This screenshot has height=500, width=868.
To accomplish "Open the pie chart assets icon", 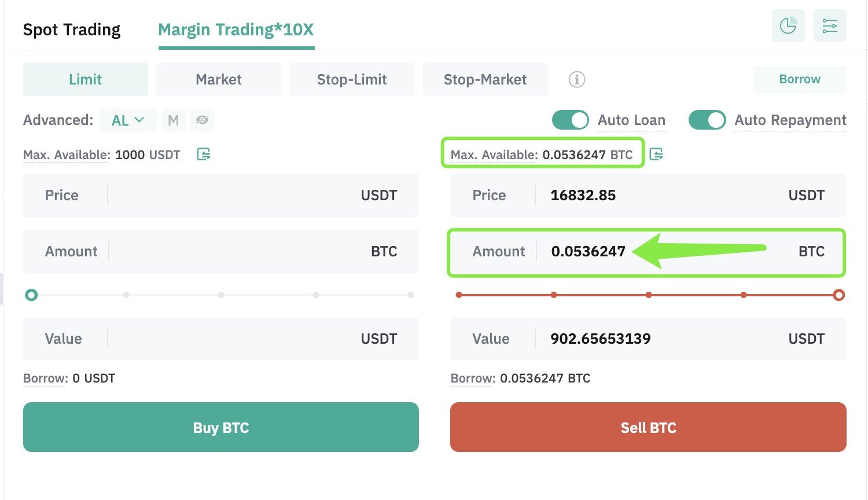I will click(x=788, y=25).
